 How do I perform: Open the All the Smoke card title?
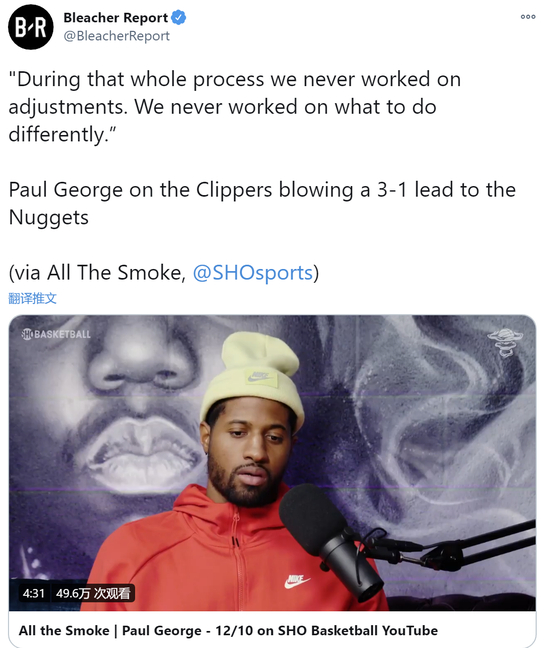pos(228,631)
